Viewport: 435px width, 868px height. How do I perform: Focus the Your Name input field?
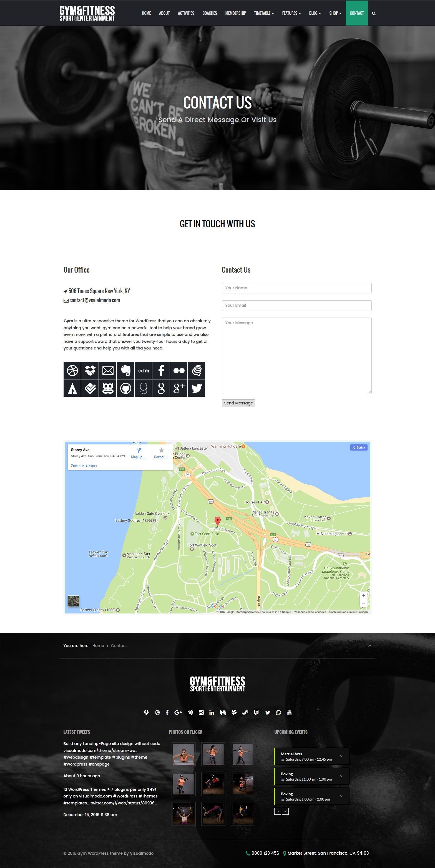[296, 288]
